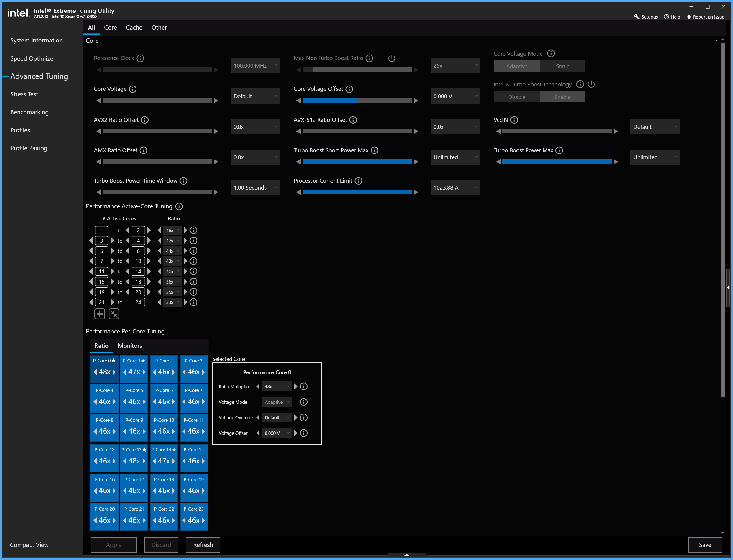Select Adaptive core voltage mode
The image size is (733, 560).
[517, 66]
